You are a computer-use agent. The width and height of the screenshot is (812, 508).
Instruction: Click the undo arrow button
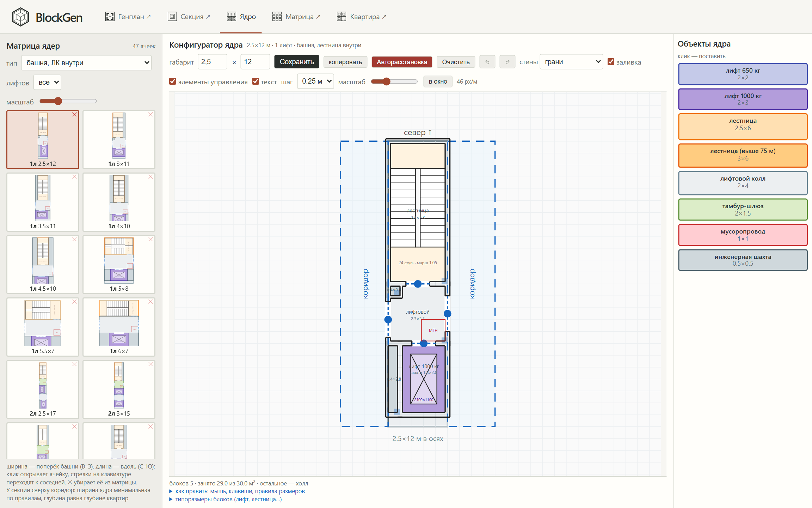[x=487, y=62]
